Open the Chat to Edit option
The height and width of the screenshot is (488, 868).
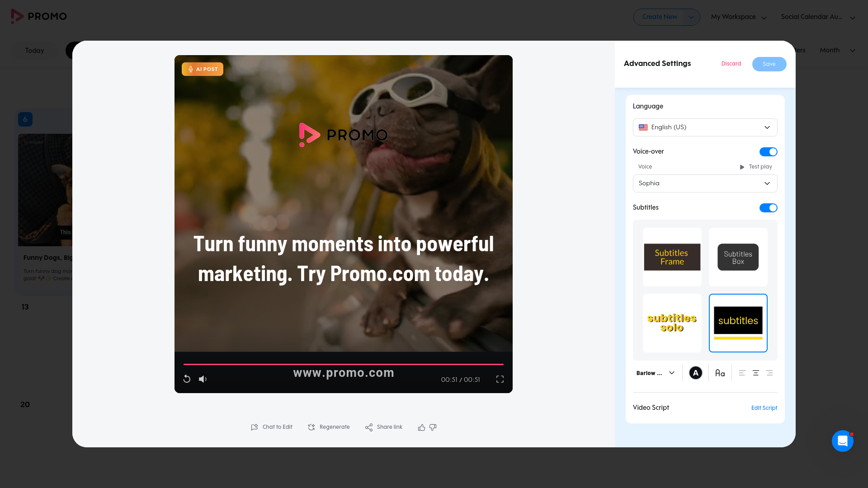point(272,427)
